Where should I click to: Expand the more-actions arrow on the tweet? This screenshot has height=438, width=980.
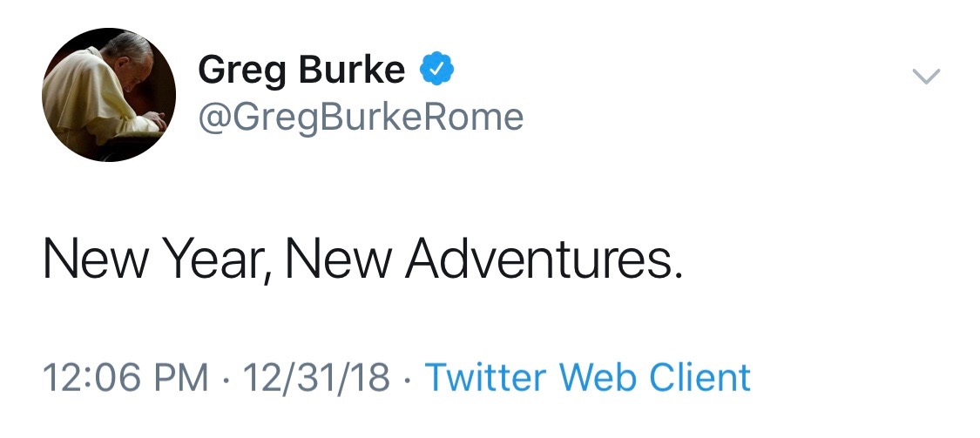pyautogui.click(x=926, y=77)
